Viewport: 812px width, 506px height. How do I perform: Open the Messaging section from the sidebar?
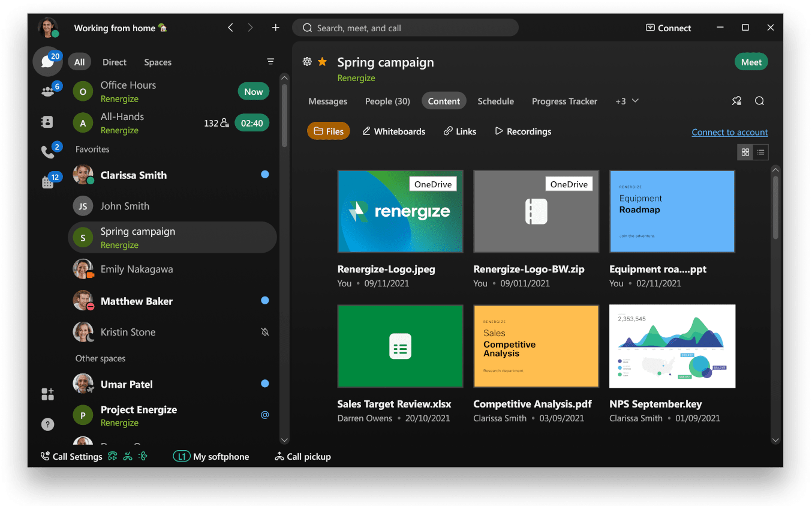(x=47, y=61)
